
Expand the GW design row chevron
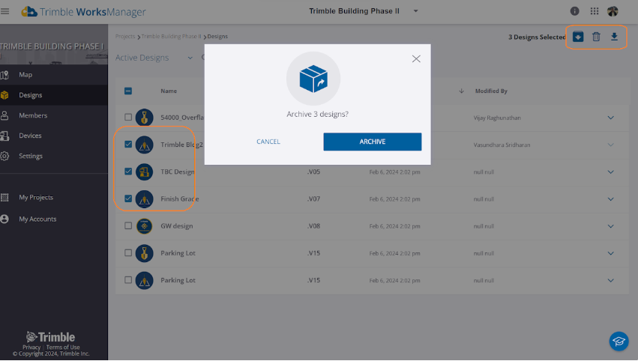(x=610, y=226)
